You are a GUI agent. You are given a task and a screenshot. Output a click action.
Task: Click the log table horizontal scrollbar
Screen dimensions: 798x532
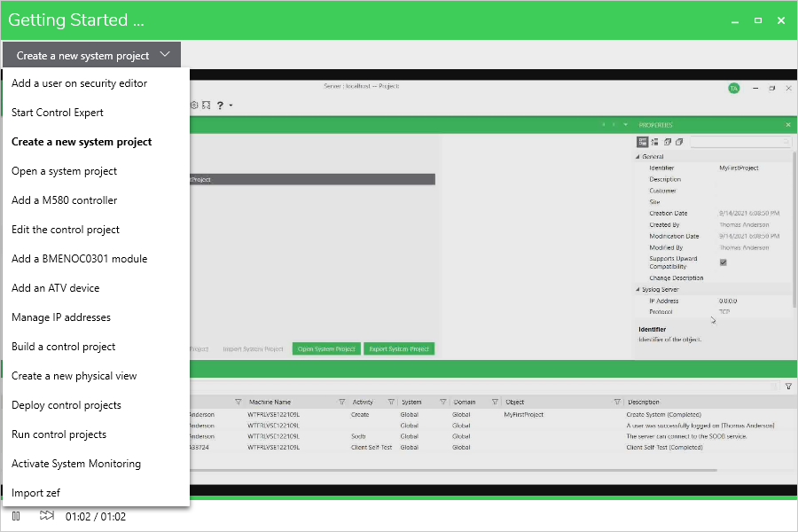[453, 471]
